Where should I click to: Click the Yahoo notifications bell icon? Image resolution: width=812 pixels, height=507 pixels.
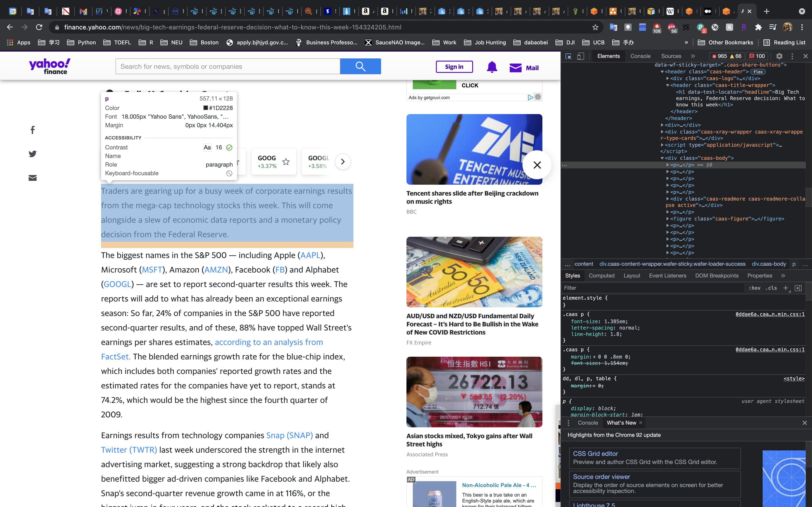492,67
